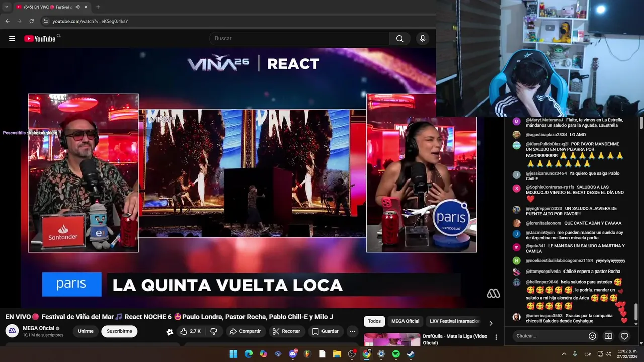This screenshot has width=644, height=362.
Task: Open the YouTube hamburger guide menu
Action: [12, 39]
